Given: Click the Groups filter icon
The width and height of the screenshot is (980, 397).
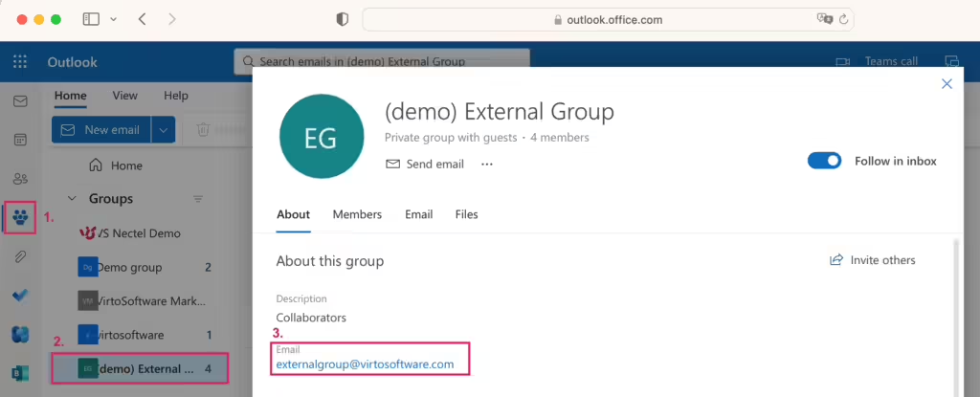Looking at the screenshot, I should click(198, 199).
